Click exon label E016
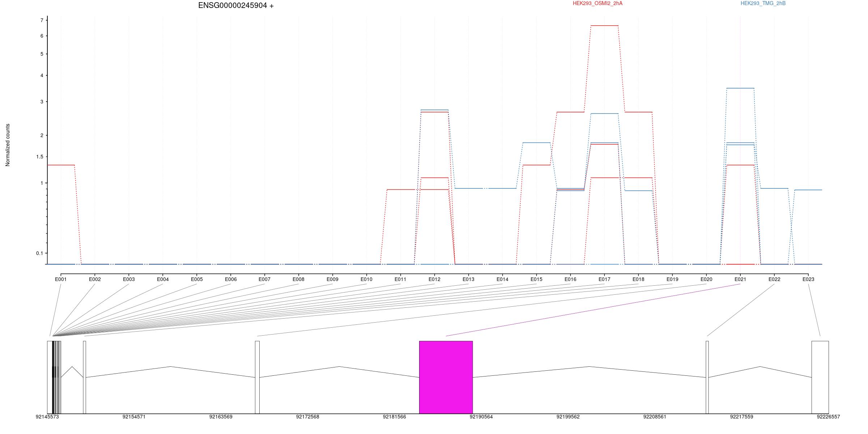This screenshot has width=868, height=434. [570, 279]
